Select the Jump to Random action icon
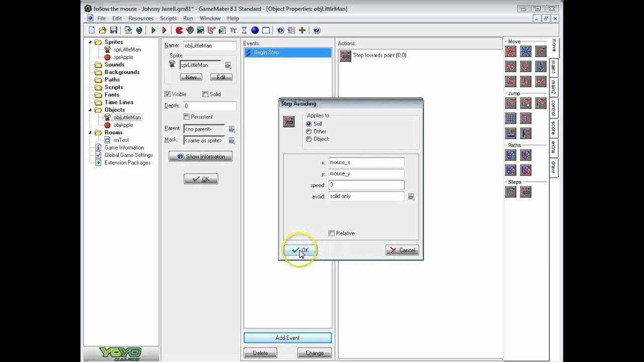644x362 pixels. click(x=541, y=103)
